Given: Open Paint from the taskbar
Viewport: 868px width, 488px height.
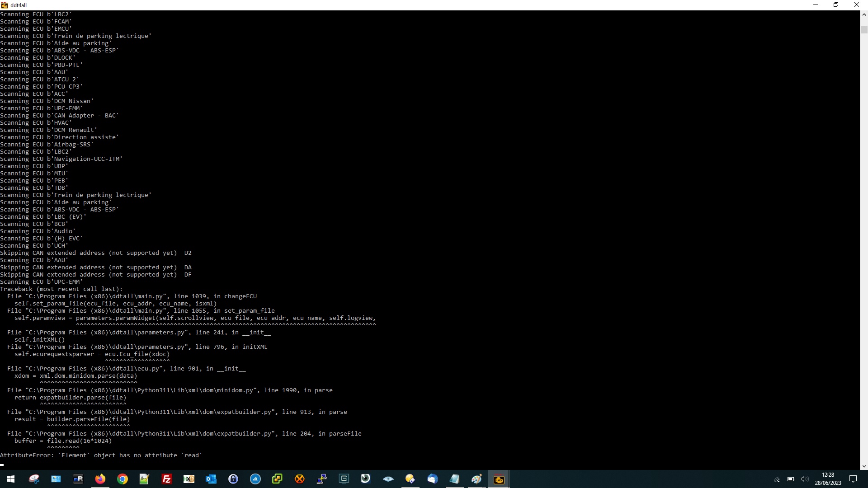Looking at the screenshot, I should 476,479.
